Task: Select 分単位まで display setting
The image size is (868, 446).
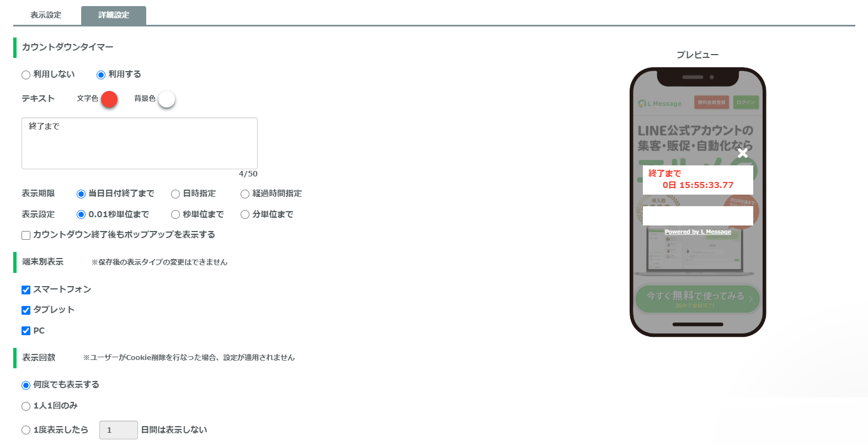Action: click(x=245, y=215)
